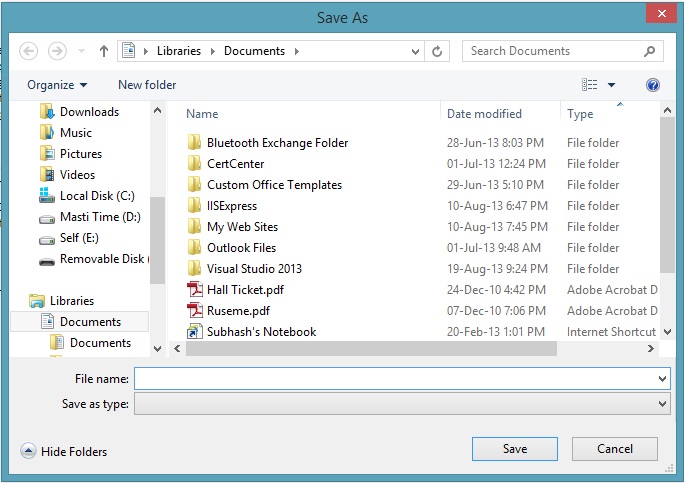This screenshot has width=684, height=483.
Task: Open the view options dropdown arrow
Action: pyautogui.click(x=612, y=85)
